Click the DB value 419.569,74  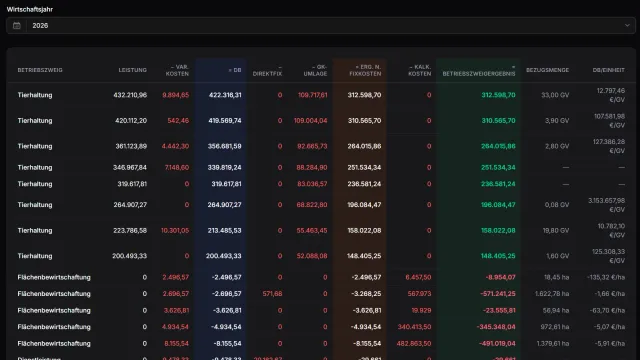pos(224,121)
